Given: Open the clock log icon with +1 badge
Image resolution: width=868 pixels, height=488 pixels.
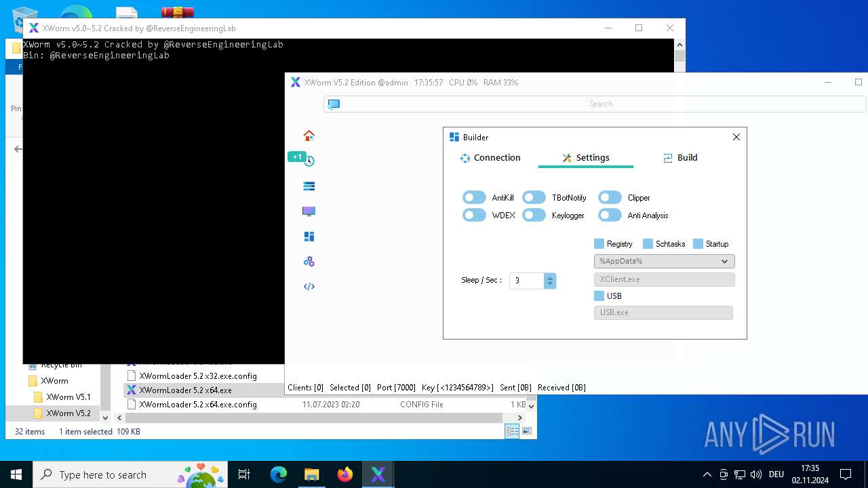Looking at the screenshot, I should tap(309, 161).
